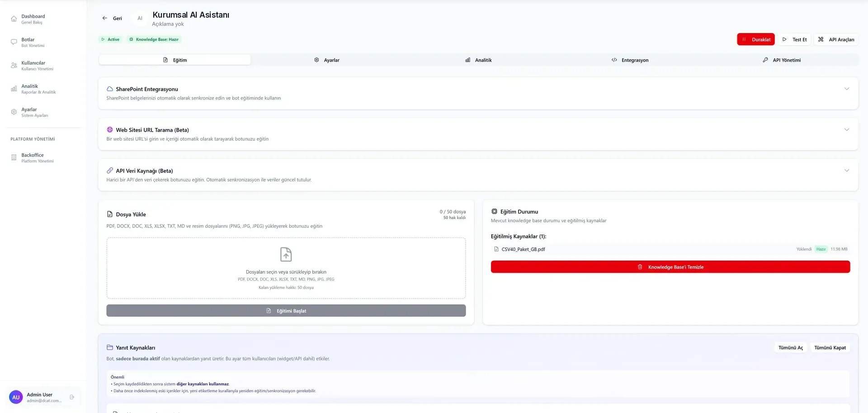
Task: Click the back arrow next to Geri
Action: pos(105,18)
